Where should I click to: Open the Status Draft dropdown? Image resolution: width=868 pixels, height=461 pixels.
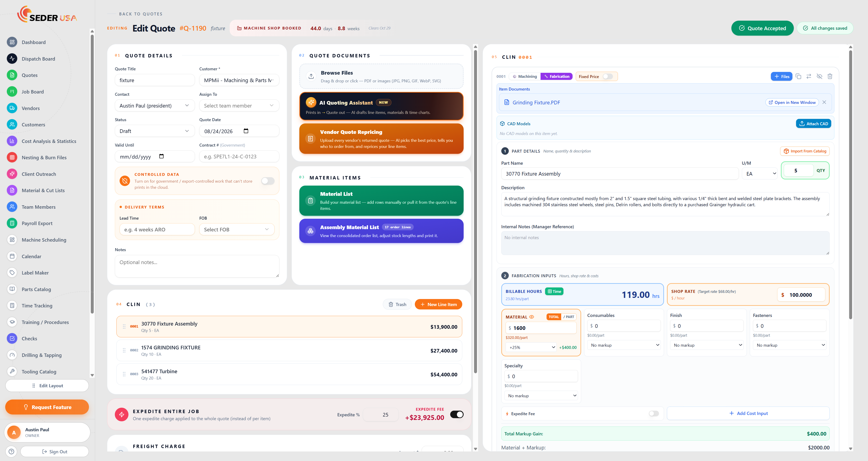pos(155,131)
